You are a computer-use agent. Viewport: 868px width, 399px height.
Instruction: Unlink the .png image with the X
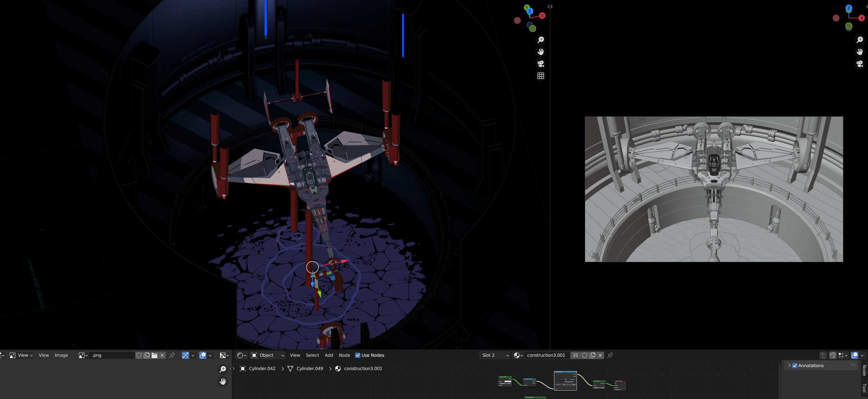(162, 355)
